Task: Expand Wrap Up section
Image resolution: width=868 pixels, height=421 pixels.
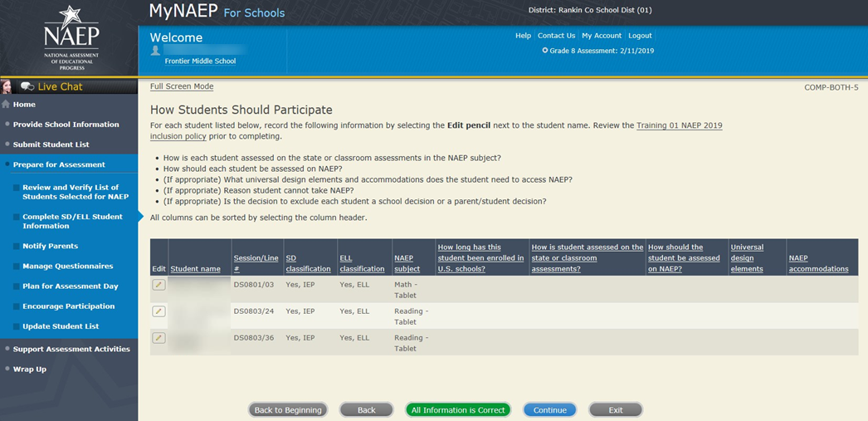Action: (30, 369)
